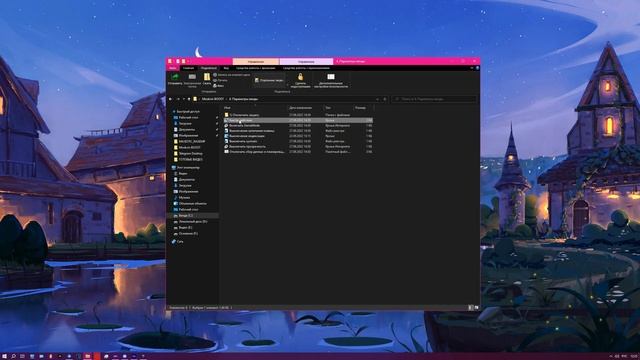Collapse the ribbon with the chevron
The image size is (640, 360).
point(472,68)
